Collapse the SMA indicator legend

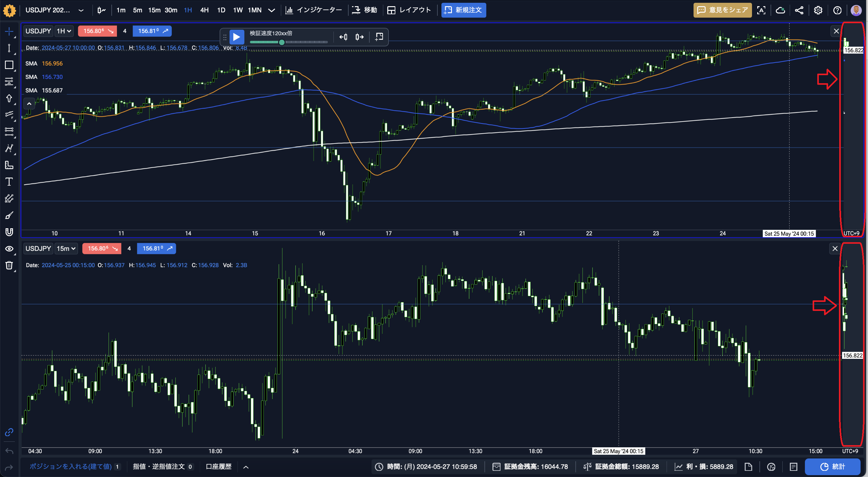pos(29,104)
